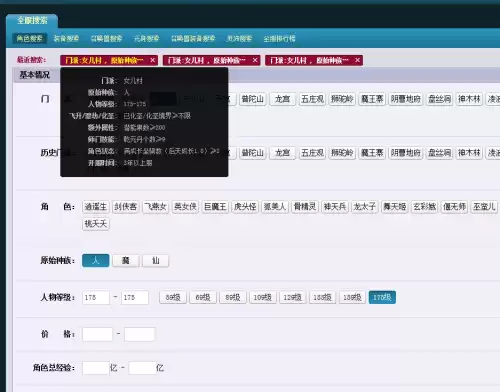This screenshot has height=392, width=500.
Task: Open the 全服搜索 main tab
Action: click(32, 21)
